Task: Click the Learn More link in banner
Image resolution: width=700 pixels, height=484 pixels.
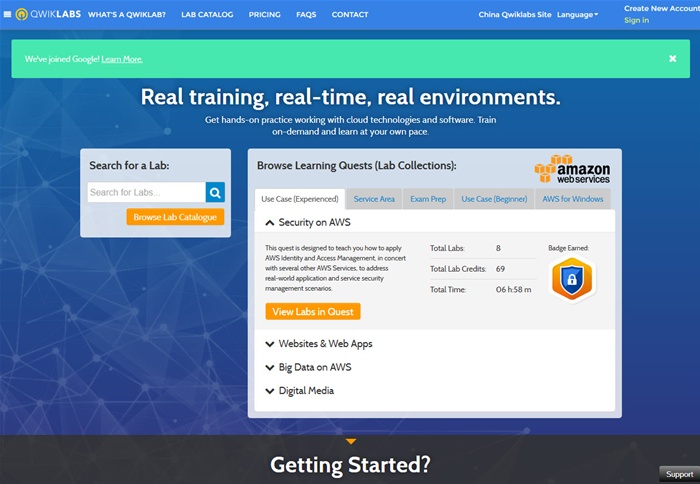Action: [122, 59]
